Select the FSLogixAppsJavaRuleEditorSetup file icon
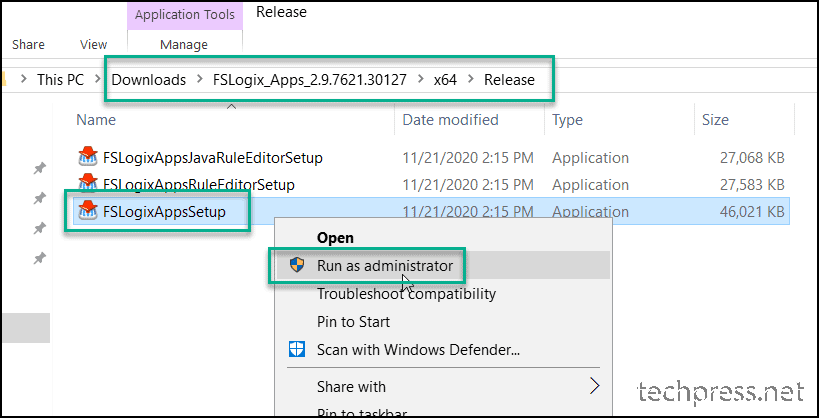This screenshot has width=819, height=418. 88,157
